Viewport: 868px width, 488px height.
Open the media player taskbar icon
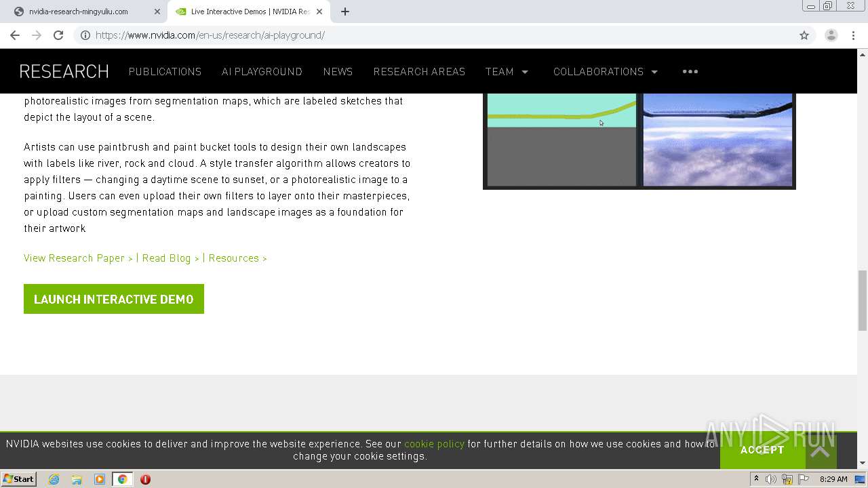(100, 479)
